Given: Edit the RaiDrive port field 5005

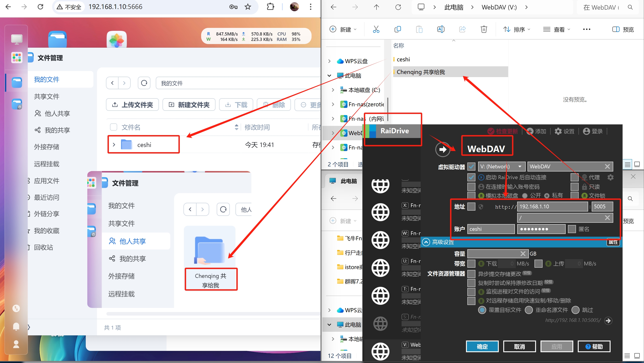Looking at the screenshot, I should (x=602, y=207).
